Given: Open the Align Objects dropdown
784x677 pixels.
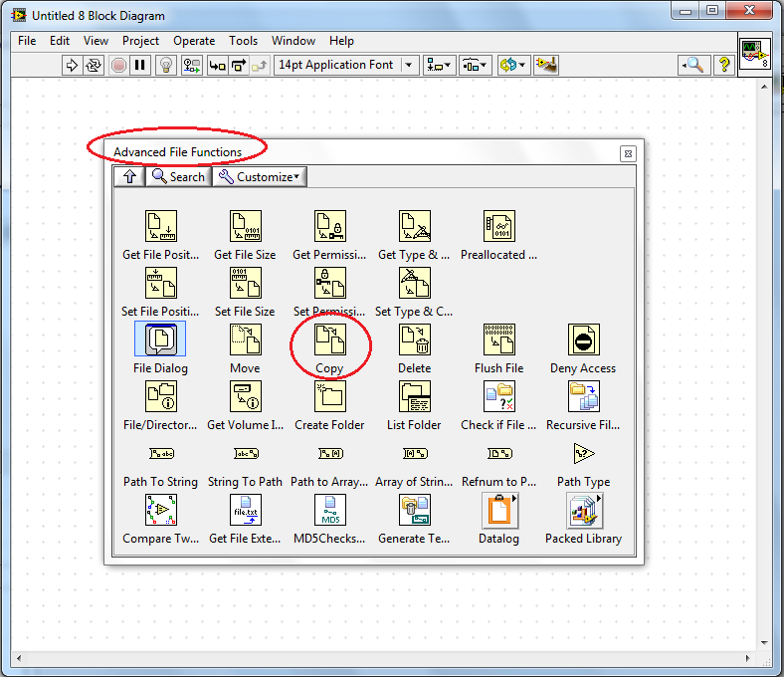Looking at the screenshot, I should (x=440, y=65).
